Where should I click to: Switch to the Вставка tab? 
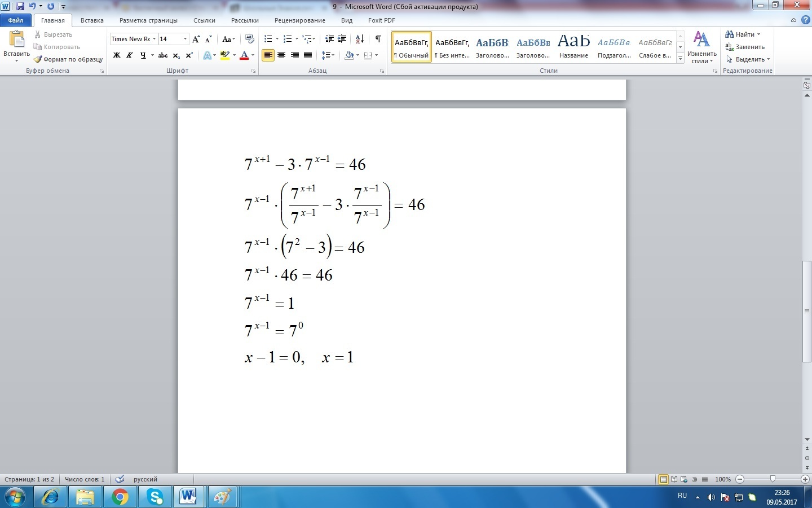point(92,20)
